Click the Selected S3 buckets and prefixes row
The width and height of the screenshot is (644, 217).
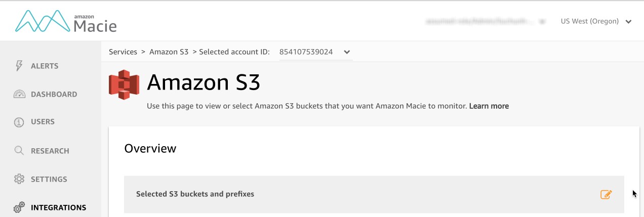[x=374, y=194]
